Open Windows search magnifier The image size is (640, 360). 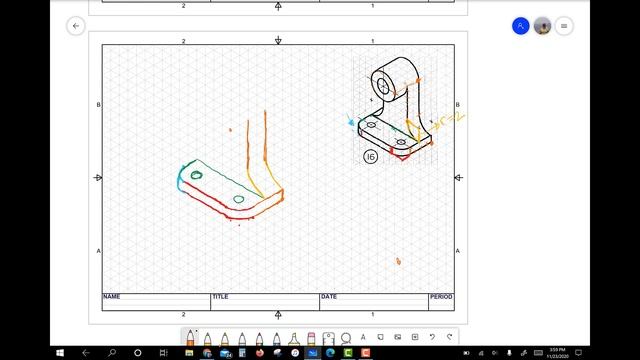112,353
